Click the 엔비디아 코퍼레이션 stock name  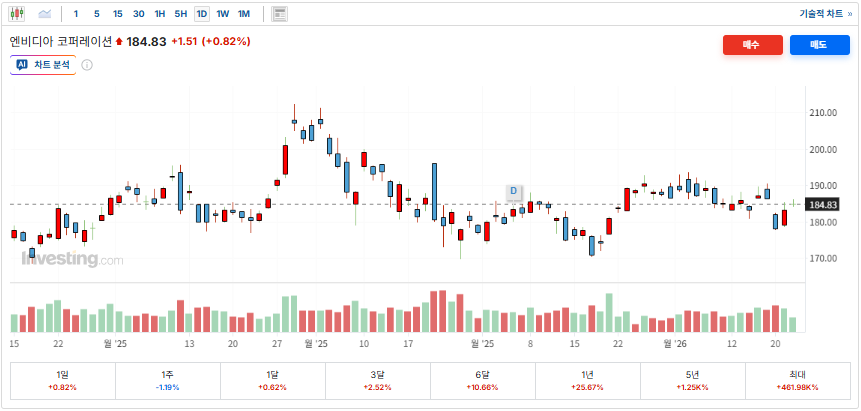pyautogui.click(x=61, y=41)
